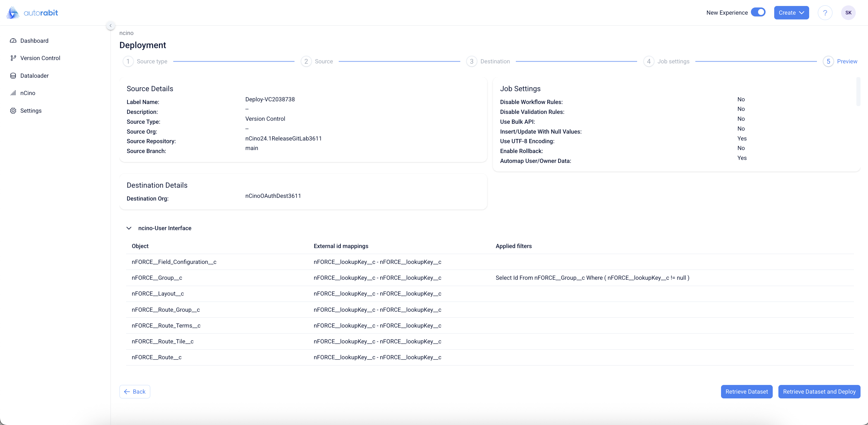Collapse the ncino-User Interface section
Viewport: 868px width, 425px height.
point(129,228)
